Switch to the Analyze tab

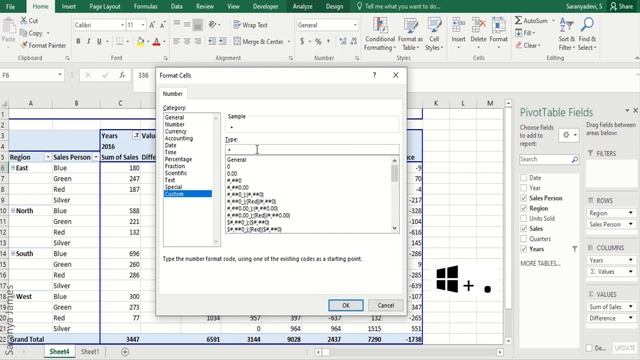[302, 7]
